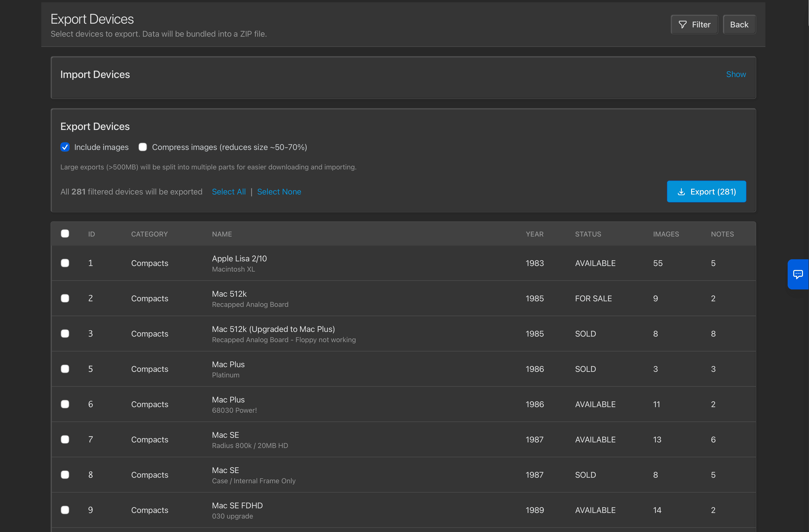This screenshot has width=809, height=532.
Task: Click the IMAGES column header
Action: 666,234
